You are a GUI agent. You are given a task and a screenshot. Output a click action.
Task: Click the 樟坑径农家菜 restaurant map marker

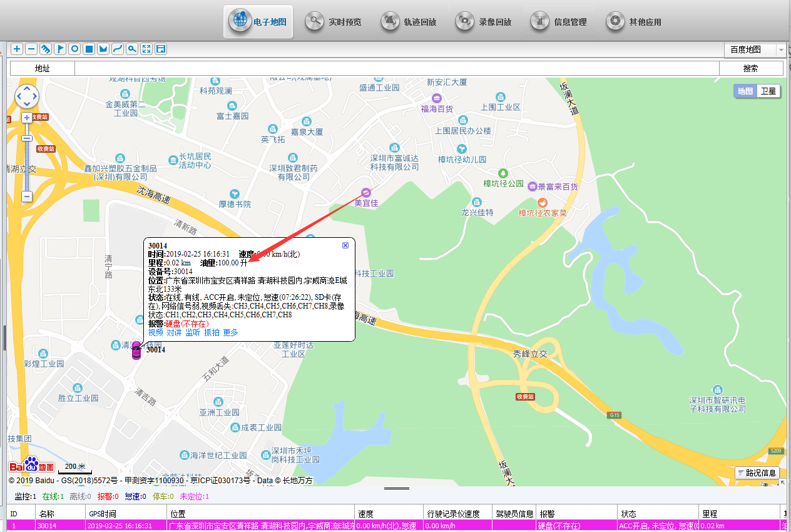click(x=542, y=202)
